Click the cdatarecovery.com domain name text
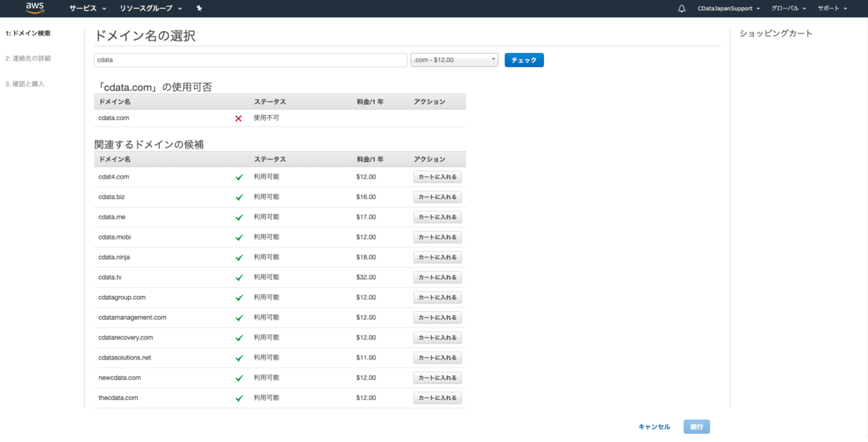 click(126, 338)
